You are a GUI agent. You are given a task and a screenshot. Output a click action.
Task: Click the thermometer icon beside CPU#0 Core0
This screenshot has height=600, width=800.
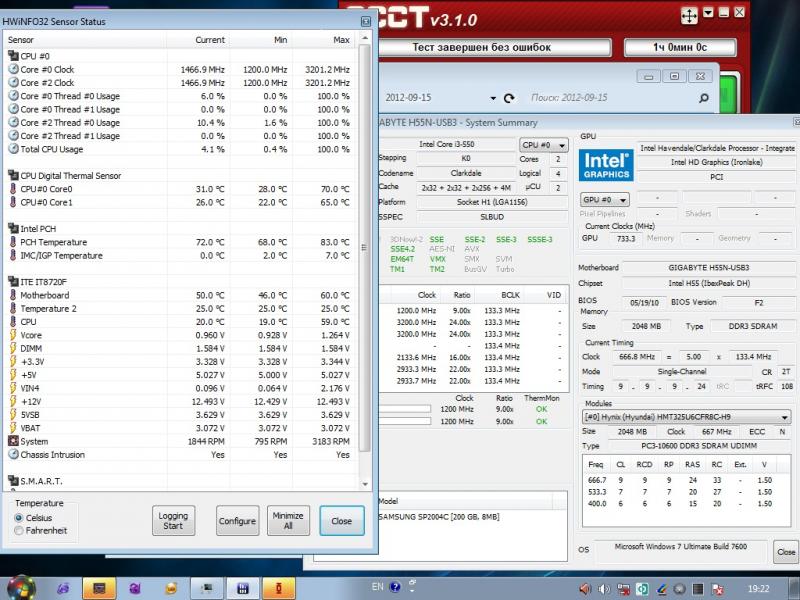[13, 189]
